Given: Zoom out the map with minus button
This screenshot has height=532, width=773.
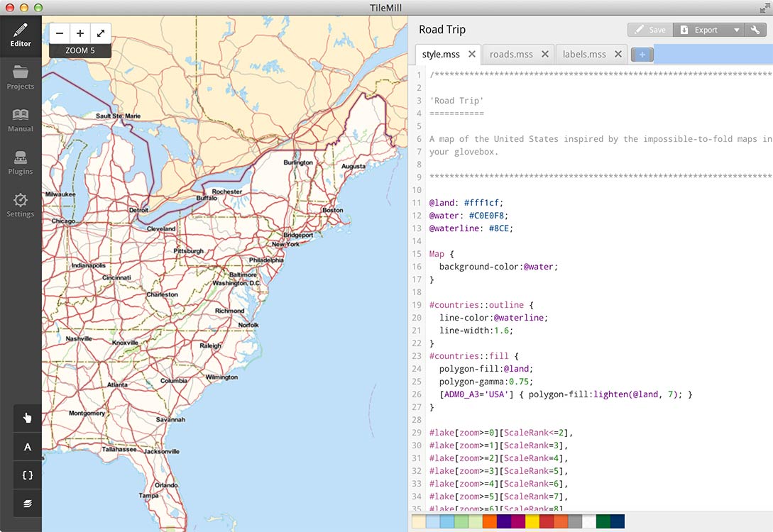Looking at the screenshot, I should pyautogui.click(x=60, y=33).
